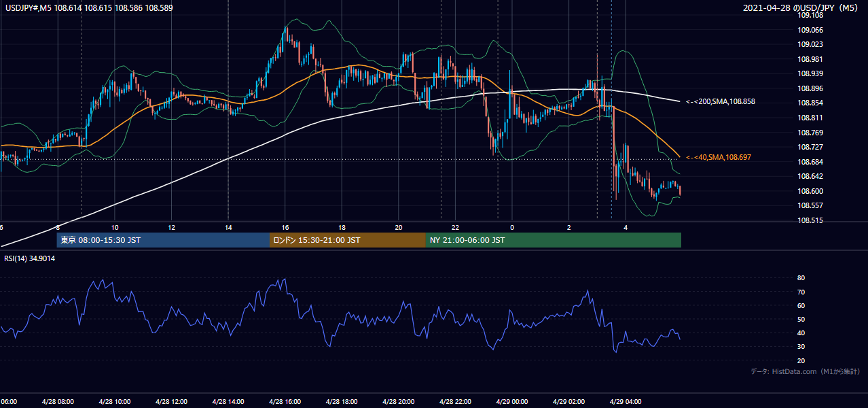Click the 4/28 18:00 date axis label
The image size is (868, 408).
click(341, 402)
